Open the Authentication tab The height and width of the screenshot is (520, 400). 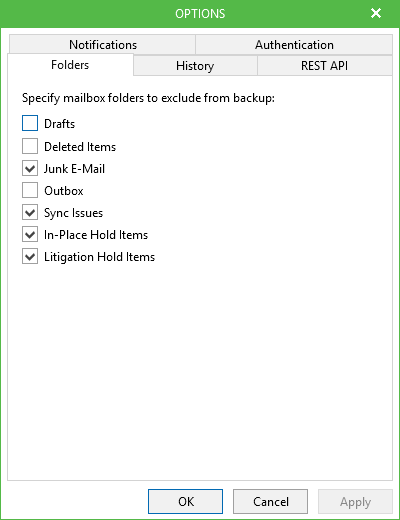294,44
